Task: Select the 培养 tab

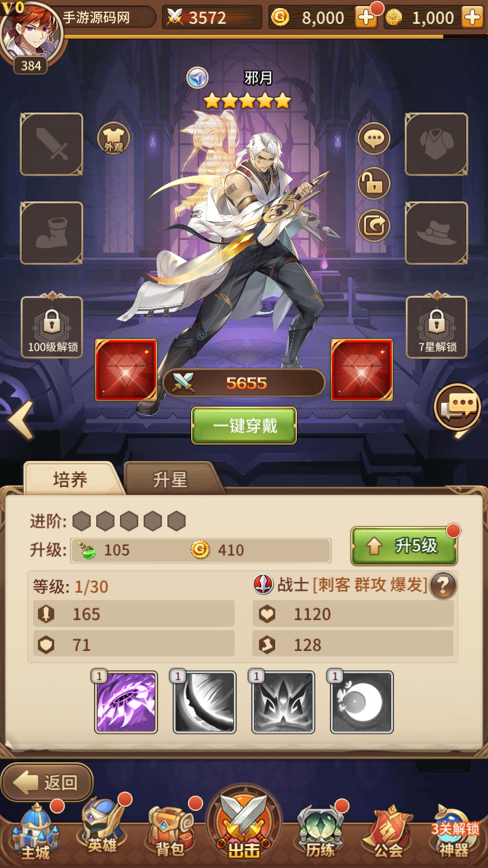Action: (71, 479)
